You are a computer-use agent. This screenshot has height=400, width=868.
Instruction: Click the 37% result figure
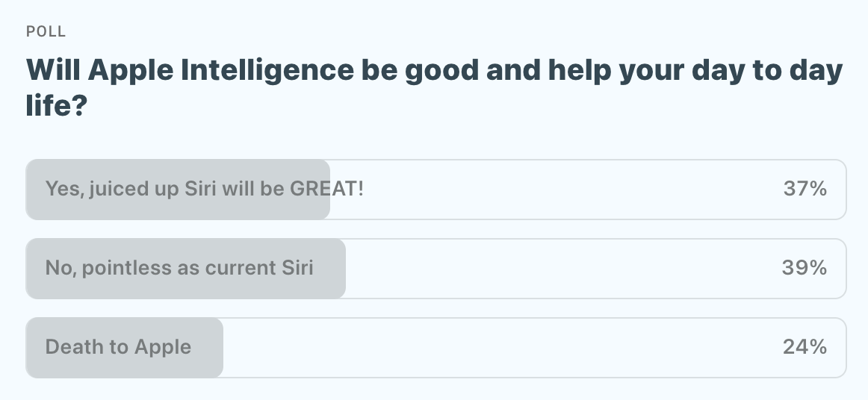tap(805, 190)
